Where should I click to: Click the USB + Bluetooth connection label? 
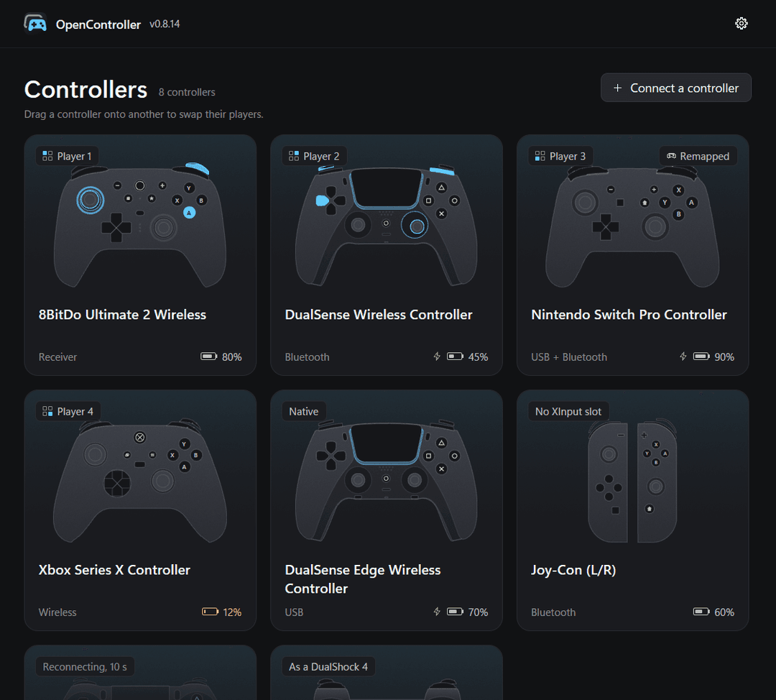coord(569,357)
